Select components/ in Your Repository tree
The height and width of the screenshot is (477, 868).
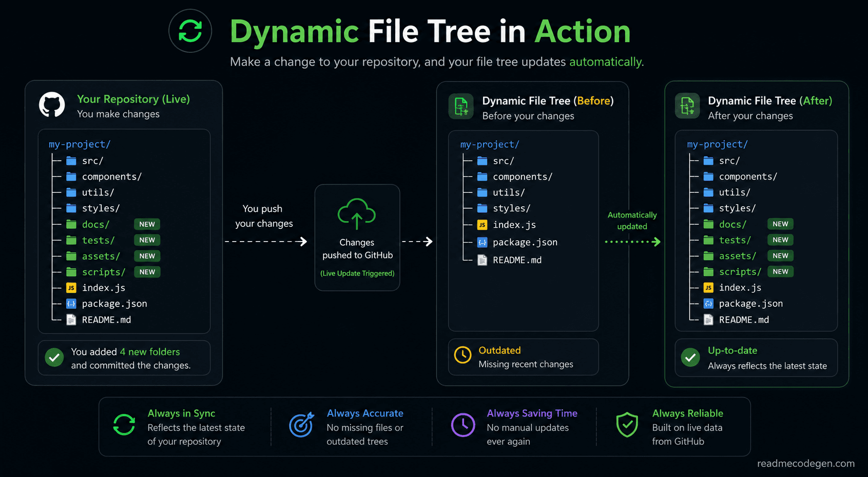click(112, 177)
